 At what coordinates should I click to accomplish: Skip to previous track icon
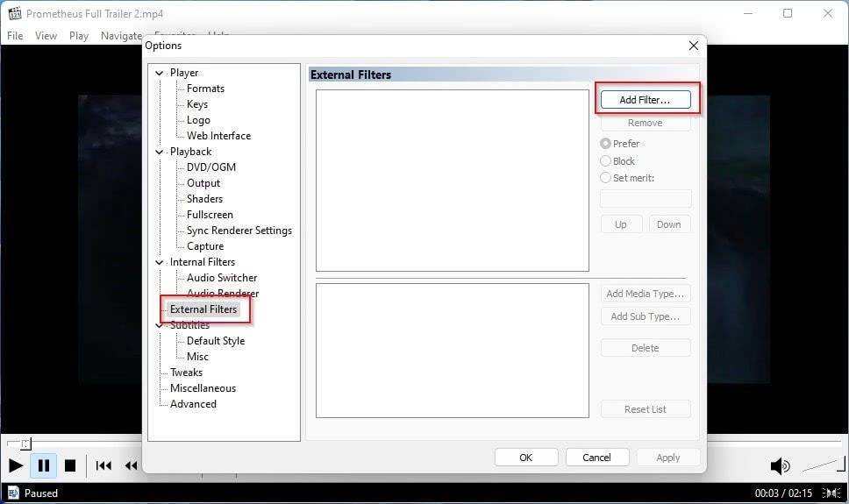(x=103, y=465)
